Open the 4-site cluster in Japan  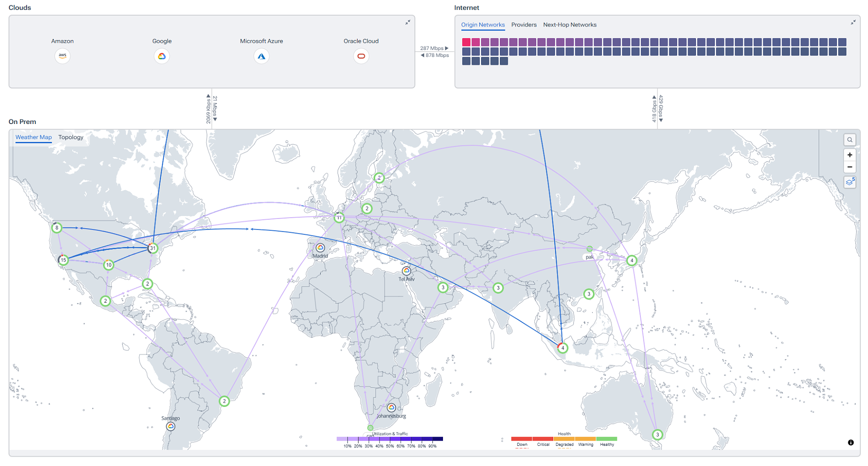point(631,261)
